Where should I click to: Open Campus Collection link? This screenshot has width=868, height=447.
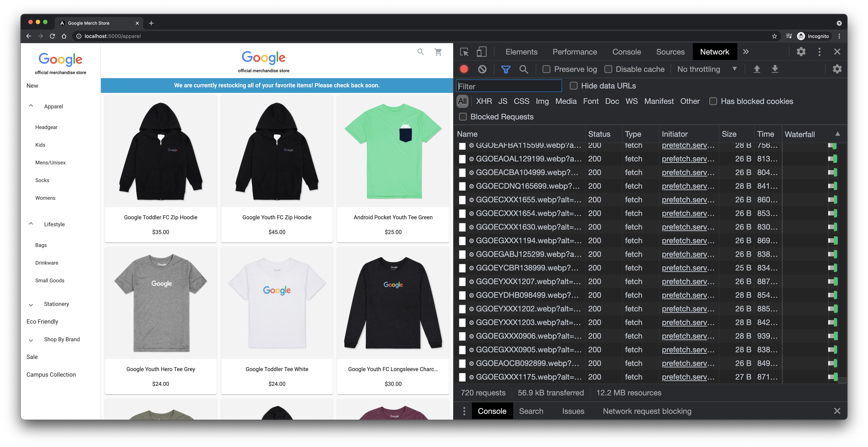click(51, 374)
